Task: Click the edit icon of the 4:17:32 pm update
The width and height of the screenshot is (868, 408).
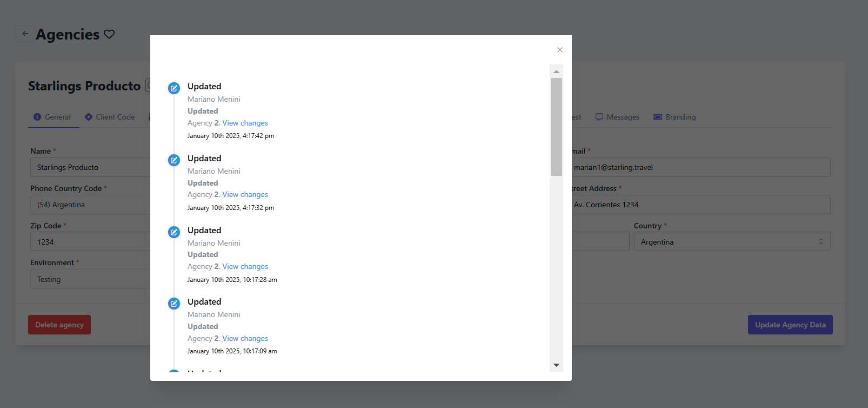Action: 174,160
